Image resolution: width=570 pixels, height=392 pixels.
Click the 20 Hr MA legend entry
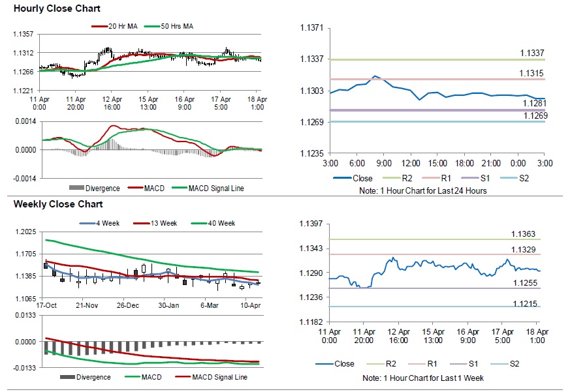tap(114, 27)
